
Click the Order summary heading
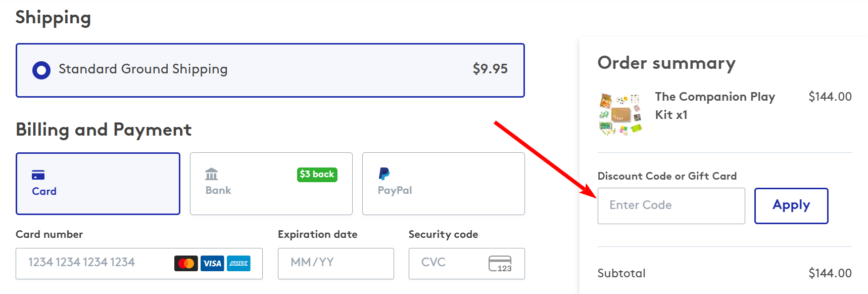coord(666,63)
